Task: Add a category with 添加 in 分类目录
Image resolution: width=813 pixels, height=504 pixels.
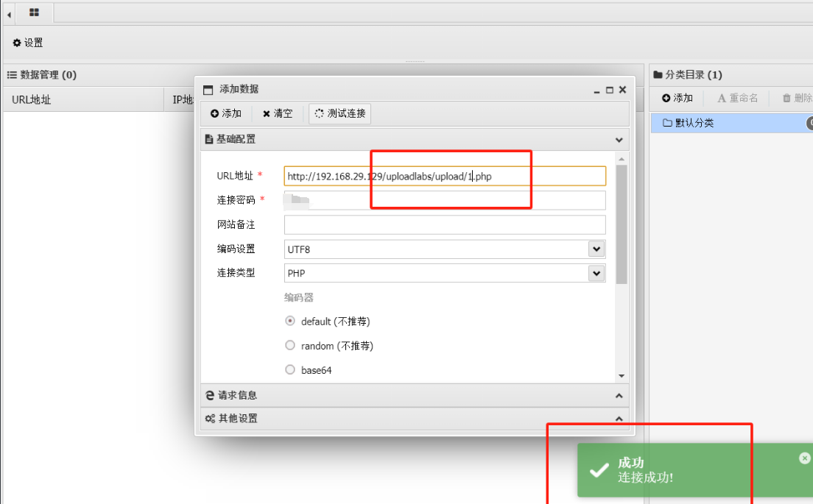Action: (677, 98)
